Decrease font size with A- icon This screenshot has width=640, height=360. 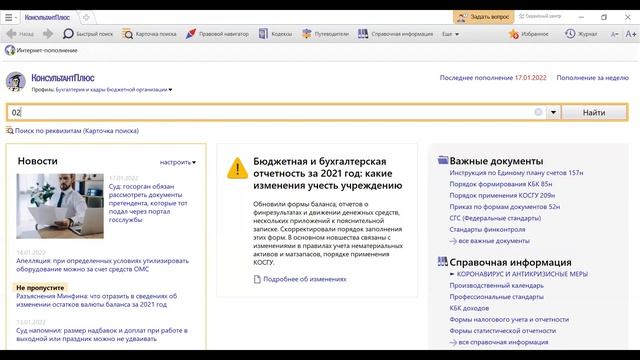point(614,34)
